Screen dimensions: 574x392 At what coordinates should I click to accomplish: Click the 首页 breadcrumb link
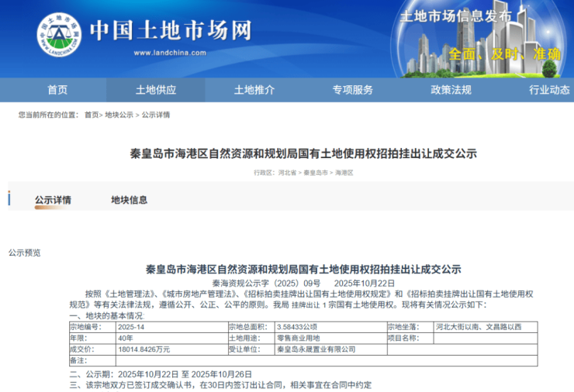point(92,115)
